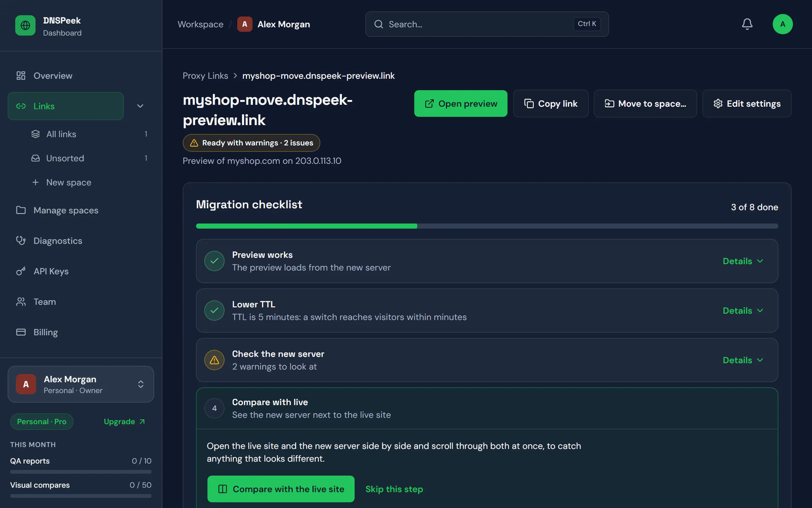
Task: Click the Upgrade link
Action: point(124,421)
